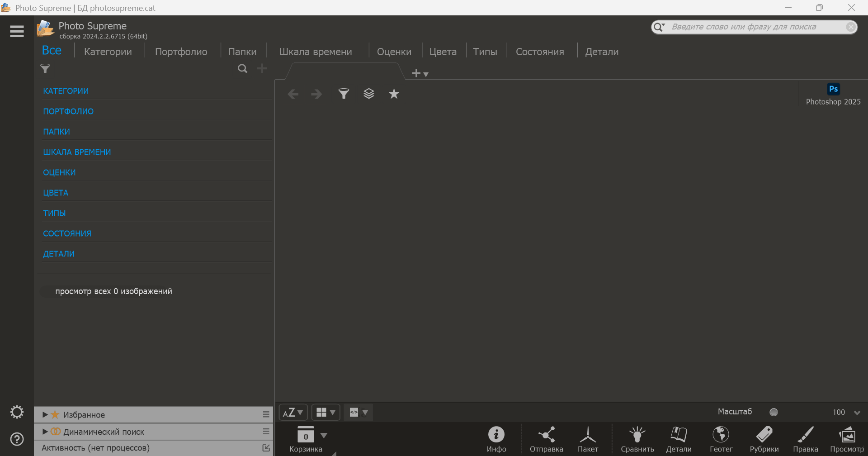Open the Детали tool in bottom toolbar

click(679, 439)
